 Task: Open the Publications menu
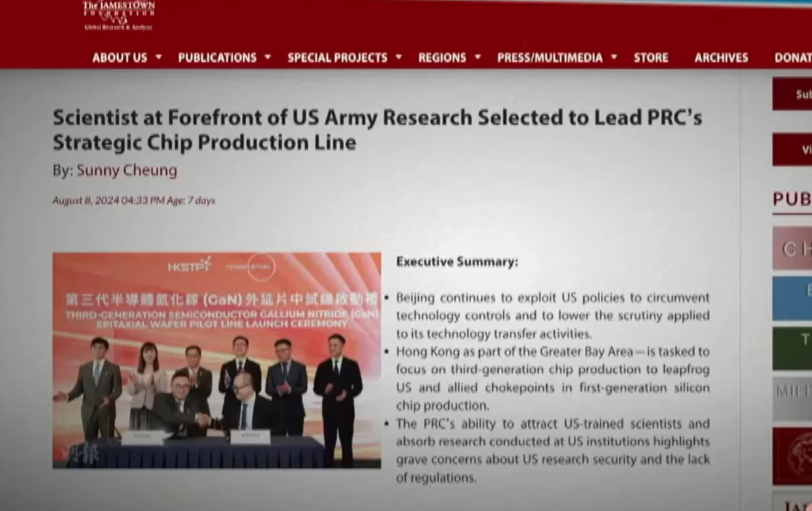point(218,58)
